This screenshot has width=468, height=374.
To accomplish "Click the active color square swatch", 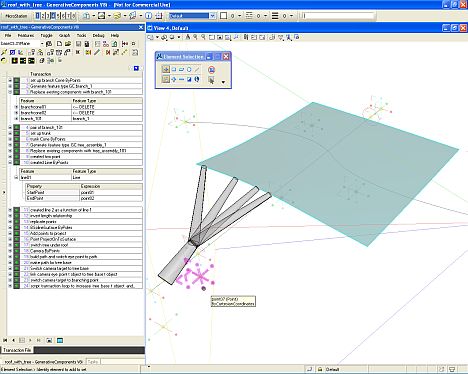I will click(x=224, y=16).
